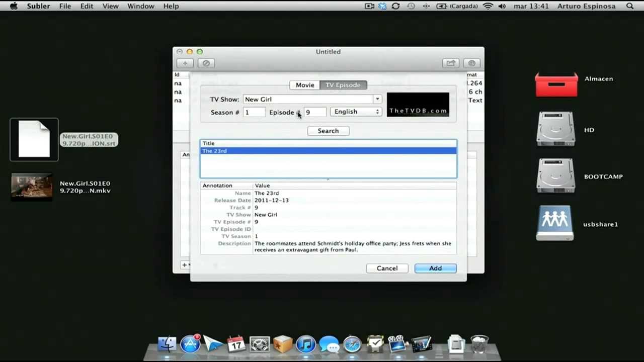This screenshot has width=644, height=362.
Task: Open Calendar showing 17 in the Dock
Action: point(236,344)
